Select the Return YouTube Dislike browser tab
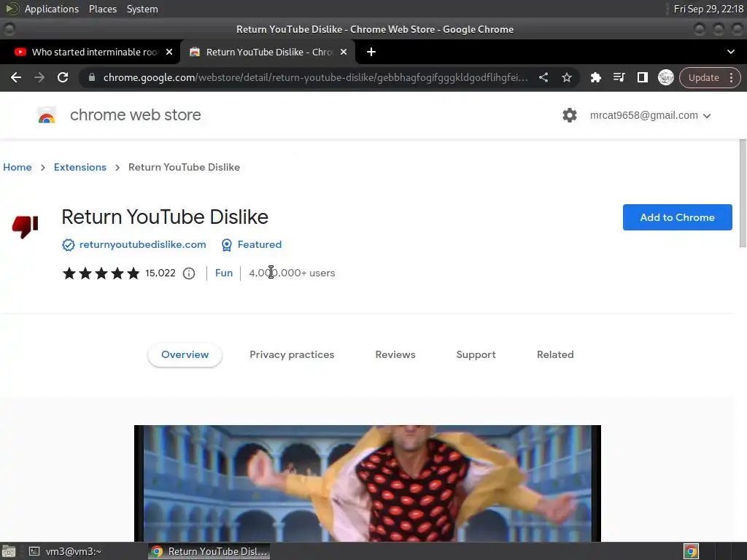Image resolution: width=747 pixels, height=560 pixels. click(268, 52)
